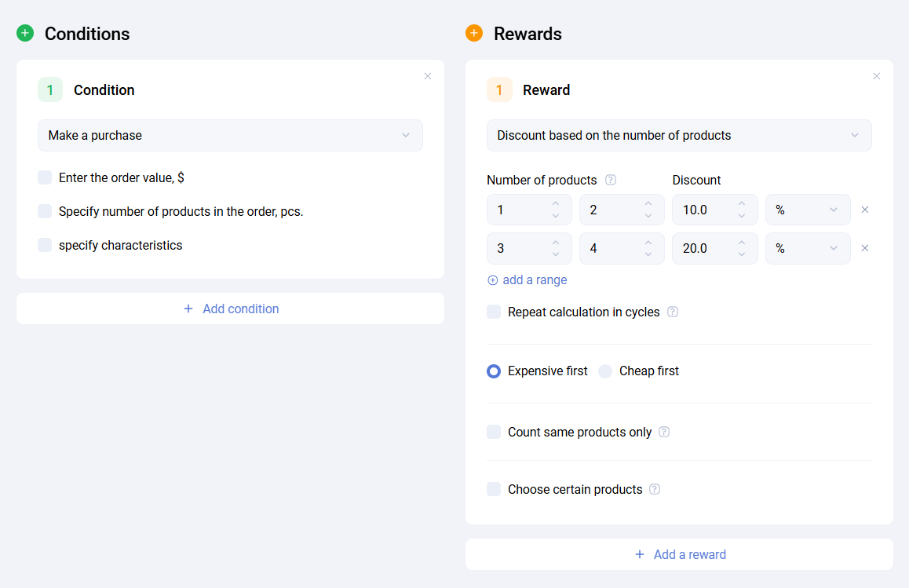This screenshot has width=909, height=588.
Task: Open the Make a purchase dropdown
Action: [230, 135]
